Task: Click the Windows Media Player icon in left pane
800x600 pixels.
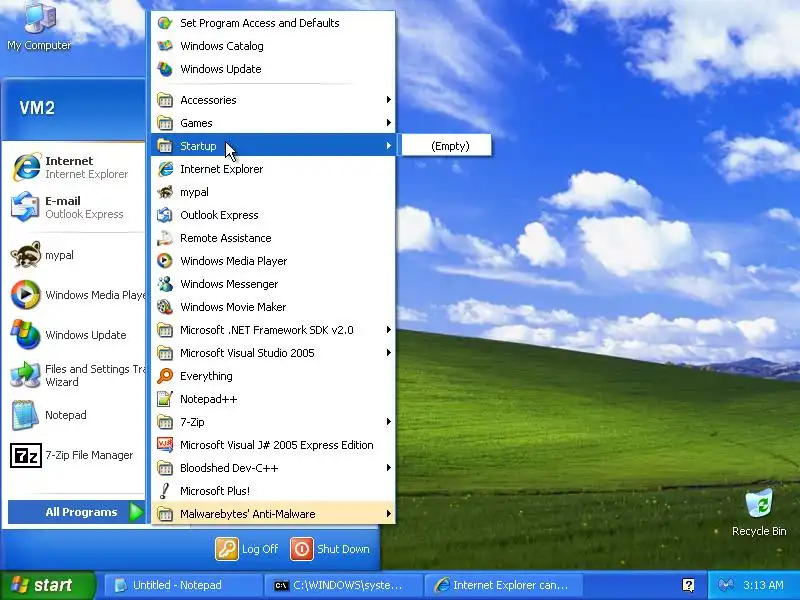Action: pyautogui.click(x=26, y=294)
